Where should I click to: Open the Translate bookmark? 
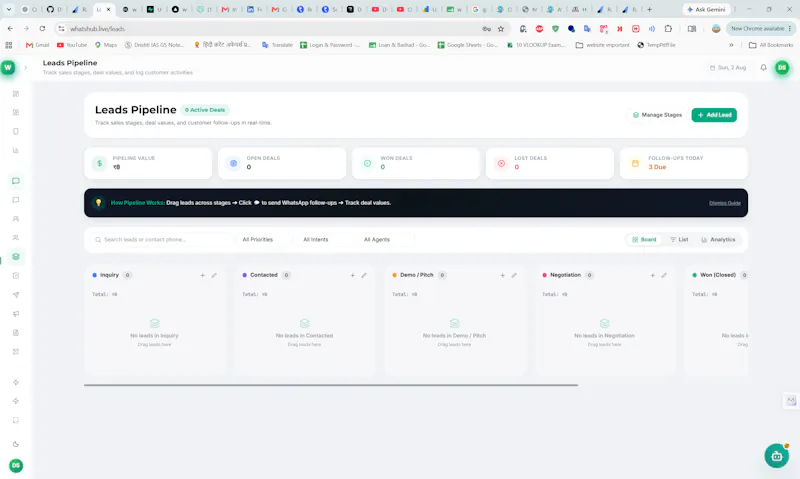click(277, 45)
